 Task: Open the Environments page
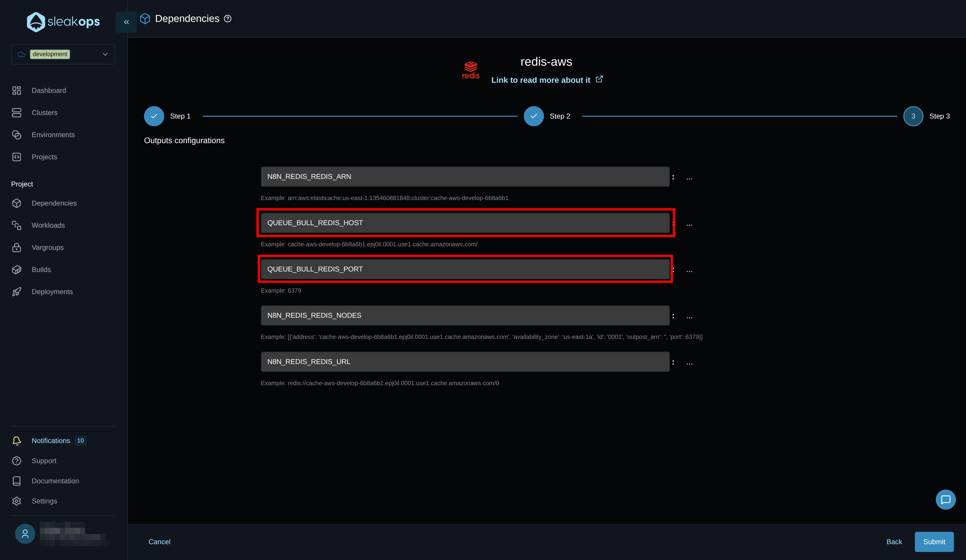click(x=53, y=134)
